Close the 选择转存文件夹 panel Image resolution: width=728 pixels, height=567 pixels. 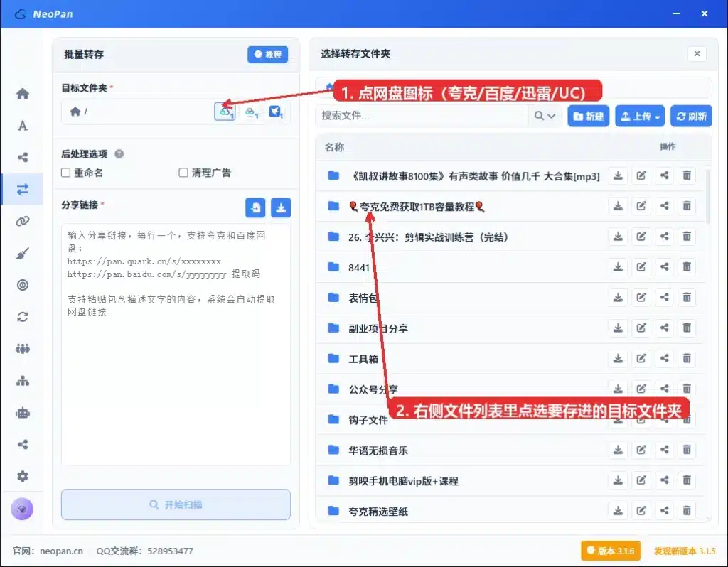(x=697, y=54)
